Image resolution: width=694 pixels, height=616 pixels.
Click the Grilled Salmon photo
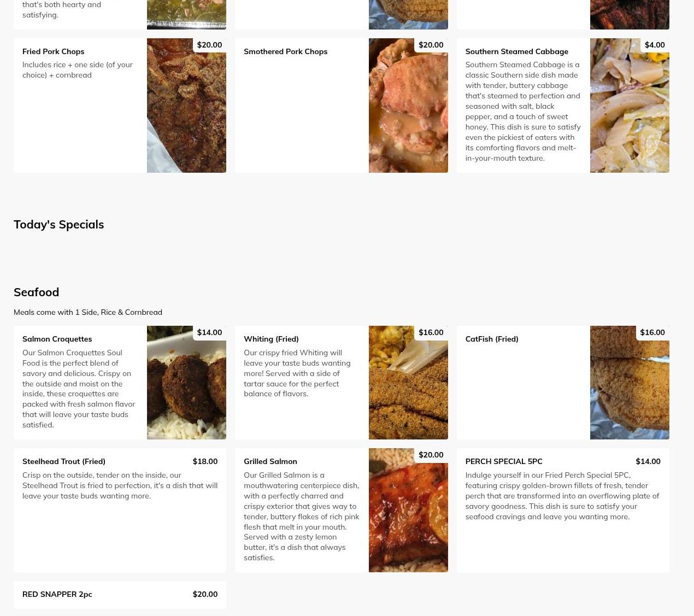point(408,510)
